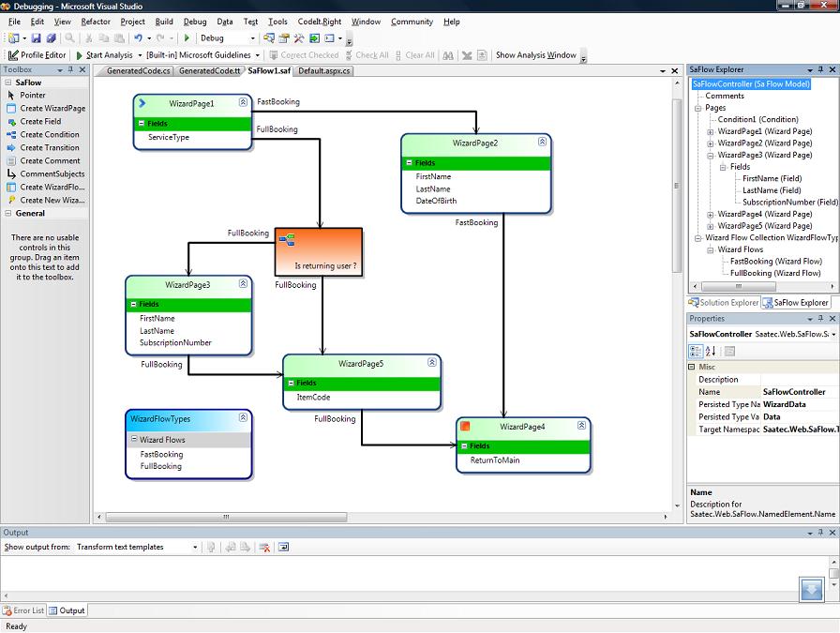The width and height of the screenshot is (840, 633).
Task: Toggle word wrap in Output toolbar
Action: 283,547
